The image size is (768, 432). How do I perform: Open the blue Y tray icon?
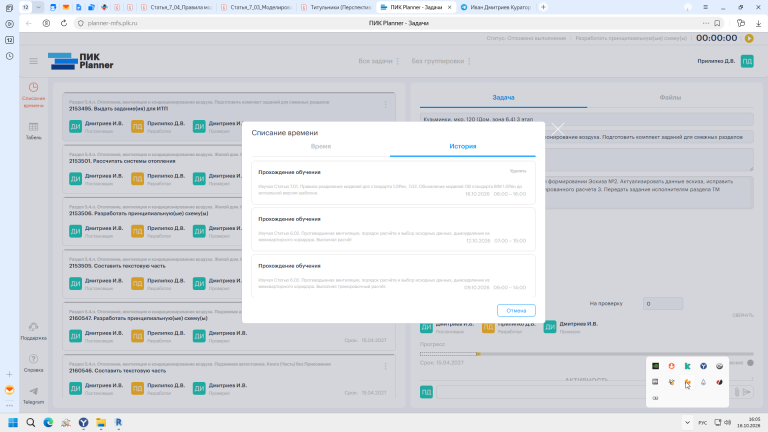coord(703,366)
